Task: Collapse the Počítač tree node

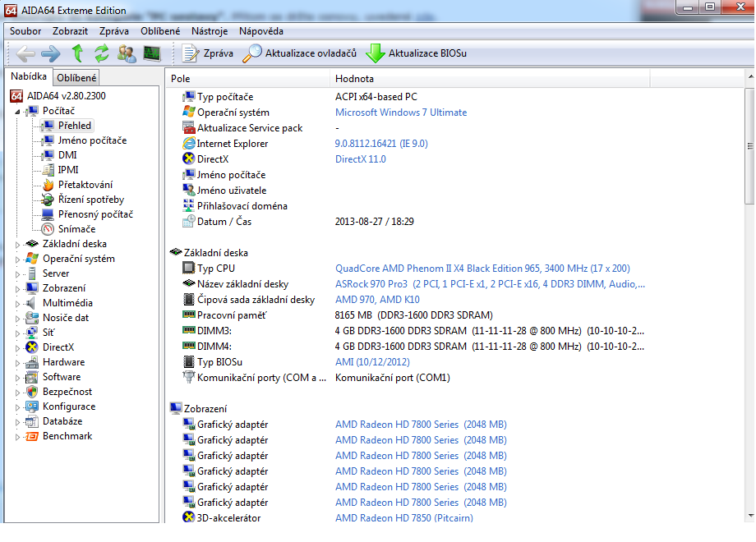Action: [x=19, y=111]
